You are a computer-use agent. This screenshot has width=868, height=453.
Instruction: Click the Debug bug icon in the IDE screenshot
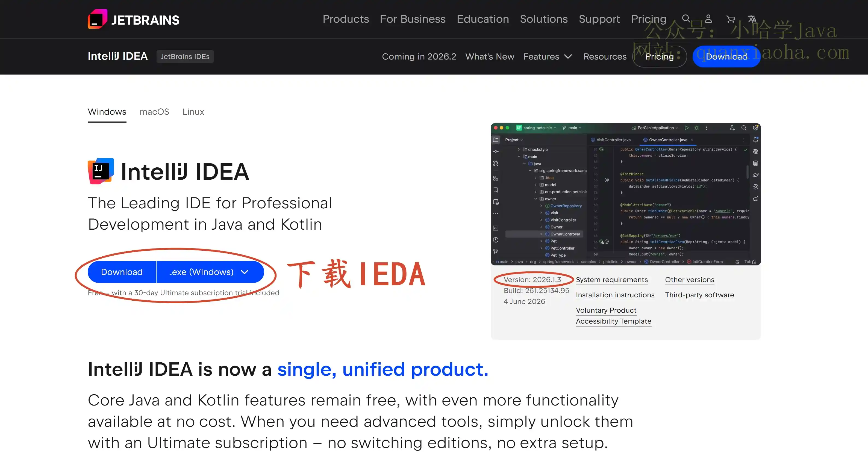click(696, 128)
